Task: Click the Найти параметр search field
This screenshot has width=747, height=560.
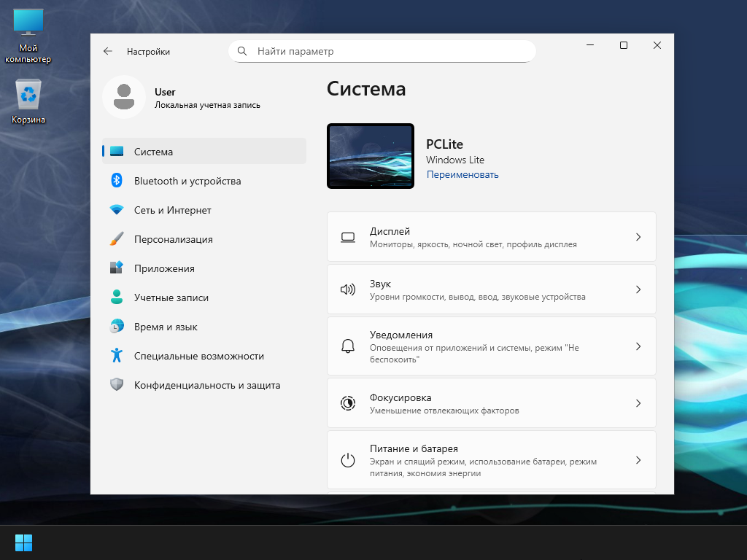Action: pos(382,51)
